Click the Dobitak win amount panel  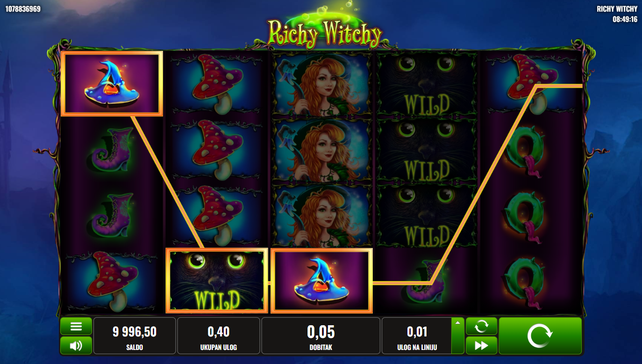point(321,336)
